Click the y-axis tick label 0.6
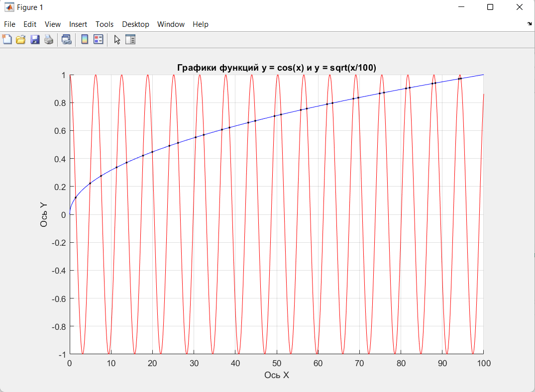 60,131
